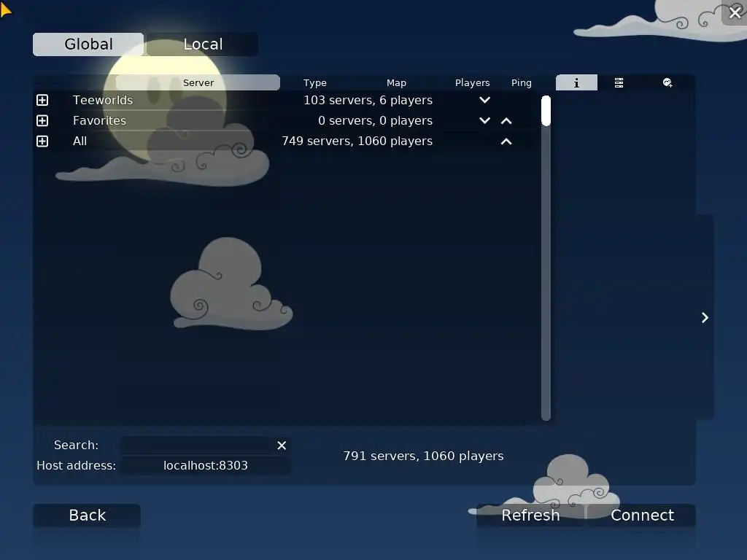Focus the Host address field localhost:8303
This screenshot has height=560, width=747.
pyautogui.click(x=205, y=465)
